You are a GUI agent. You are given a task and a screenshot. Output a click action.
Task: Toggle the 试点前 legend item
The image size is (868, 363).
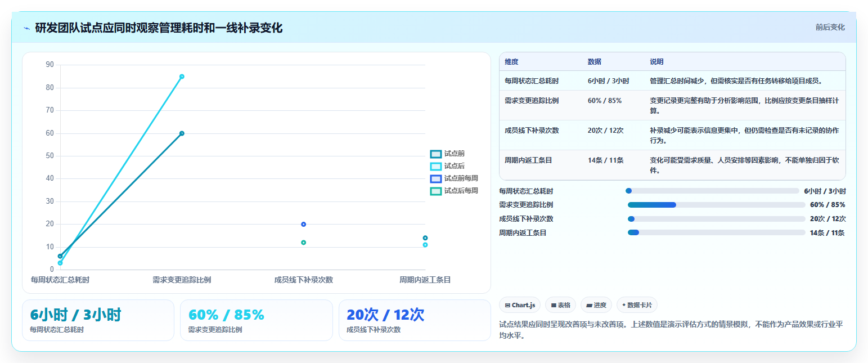coord(448,154)
